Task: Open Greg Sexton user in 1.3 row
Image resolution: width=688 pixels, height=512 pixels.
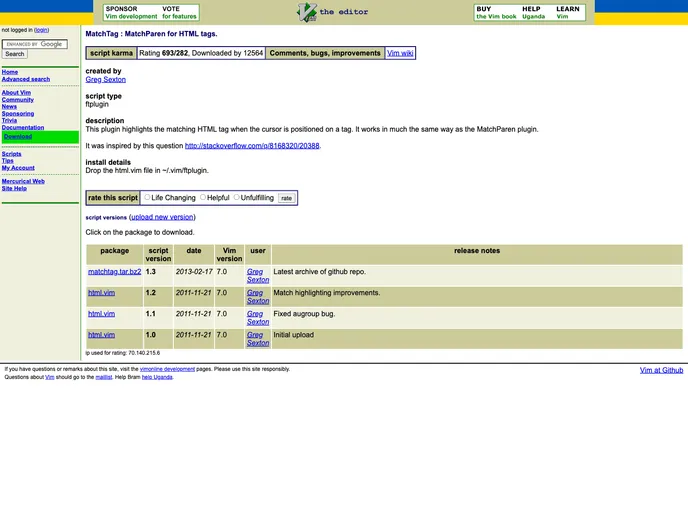Action: [258, 276]
